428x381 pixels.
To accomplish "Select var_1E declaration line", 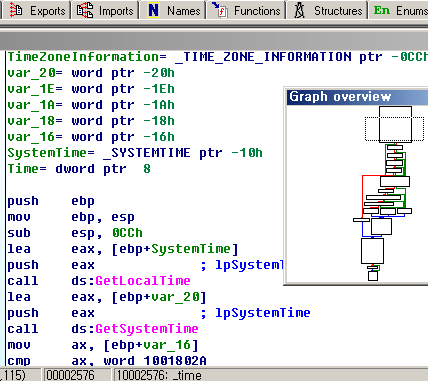I will click(91, 89).
